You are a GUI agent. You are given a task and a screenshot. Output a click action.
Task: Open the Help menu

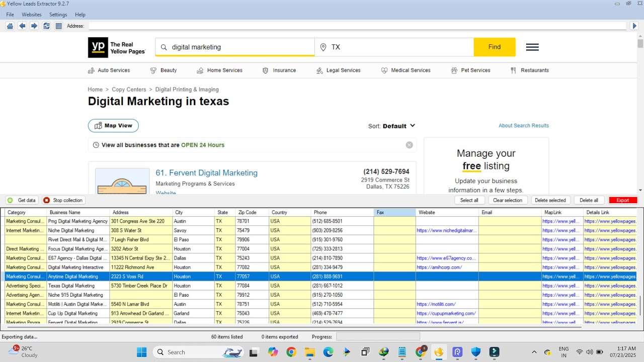80,15
